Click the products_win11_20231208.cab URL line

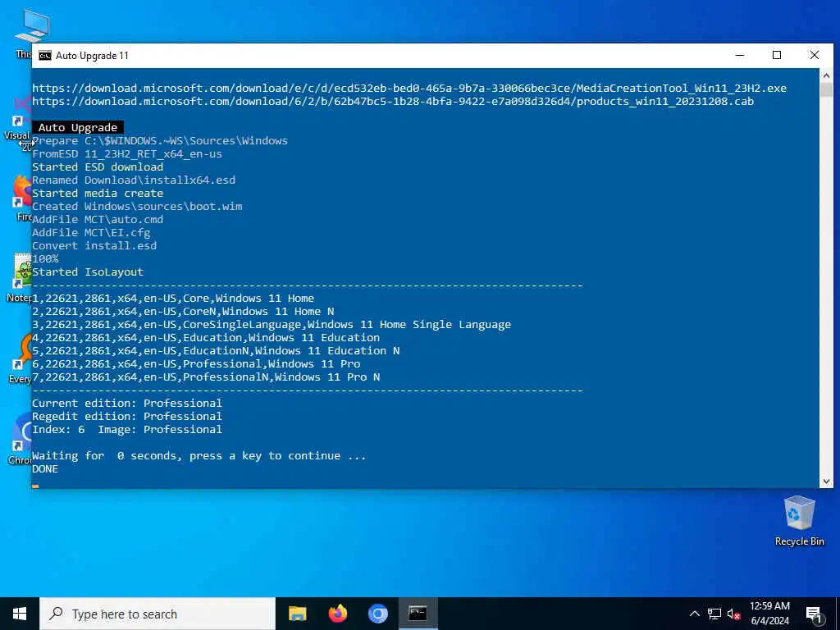tap(393, 101)
